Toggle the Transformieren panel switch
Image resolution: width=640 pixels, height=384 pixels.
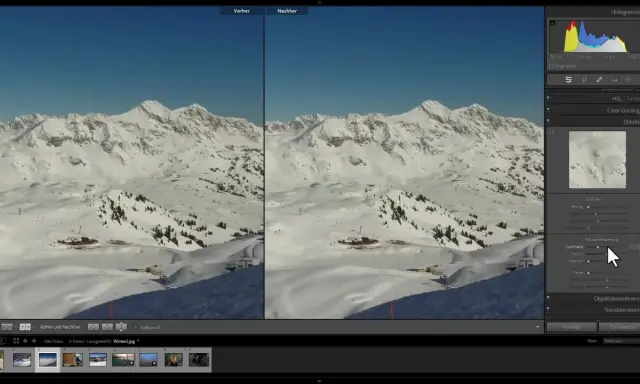click(x=548, y=309)
